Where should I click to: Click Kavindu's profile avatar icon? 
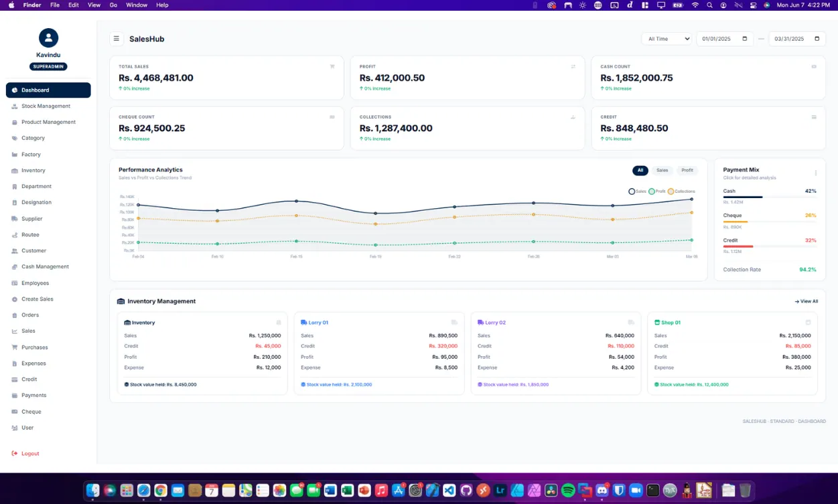[x=48, y=38]
